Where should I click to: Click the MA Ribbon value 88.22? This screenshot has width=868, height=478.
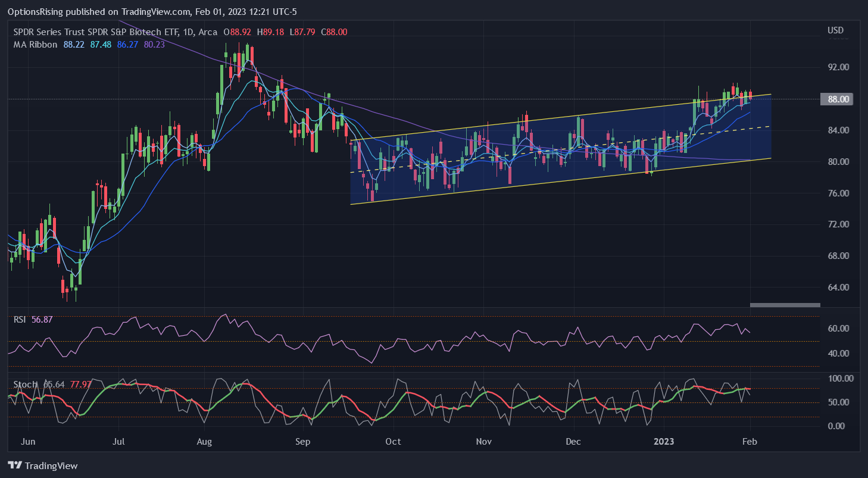pos(74,44)
